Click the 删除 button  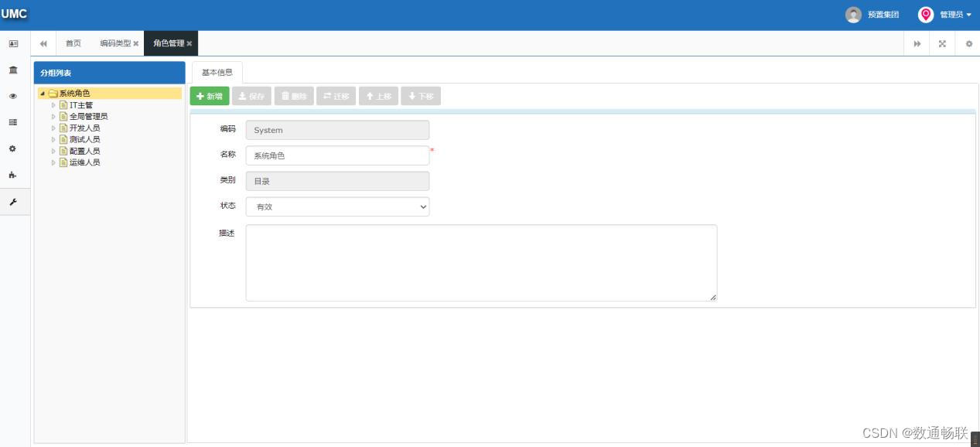tap(294, 97)
